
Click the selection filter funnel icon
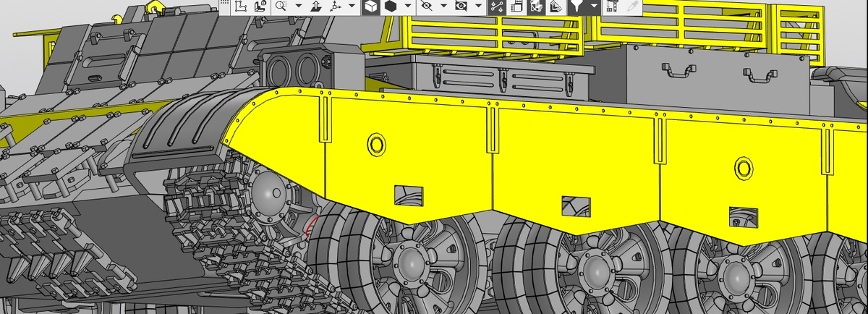[576, 7]
